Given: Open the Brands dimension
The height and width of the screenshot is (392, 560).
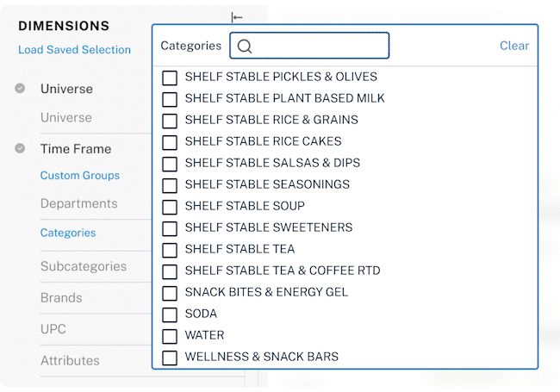Looking at the screenshot, I should point(61,298).
